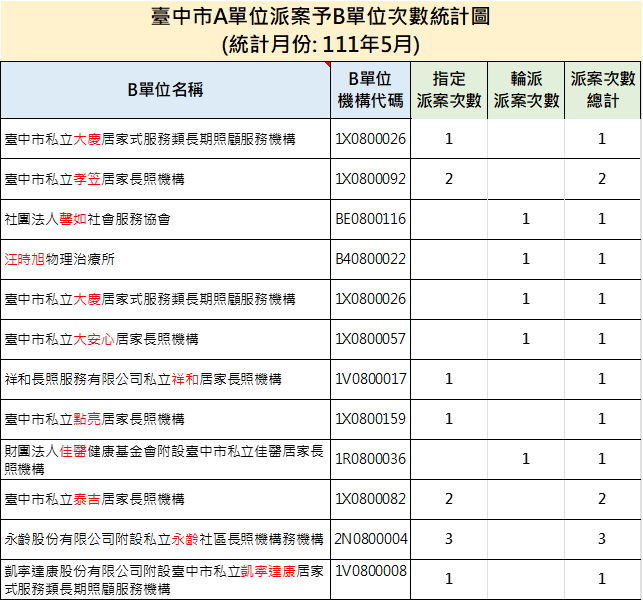This screenshot has height=601, width=643.
Task: Select the 汪時旭物理治療所 name cell
Action: click(165, 259)
